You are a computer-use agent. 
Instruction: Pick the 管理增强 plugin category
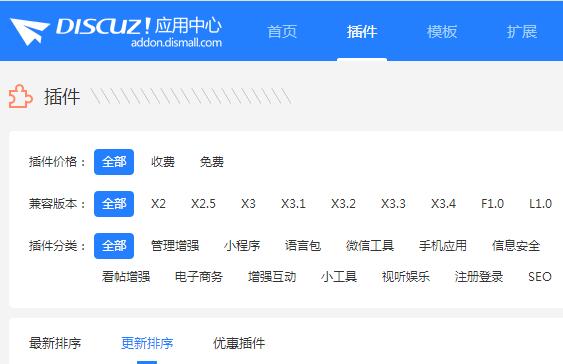coord(175,246)
